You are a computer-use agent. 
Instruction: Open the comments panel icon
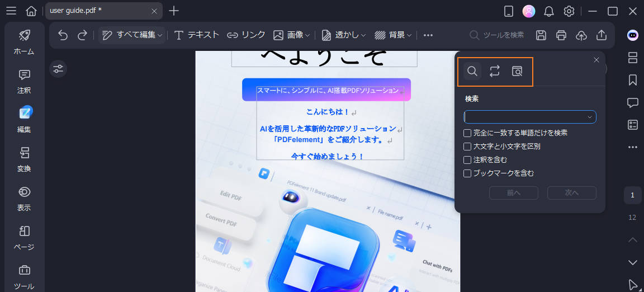click(632, 102)
